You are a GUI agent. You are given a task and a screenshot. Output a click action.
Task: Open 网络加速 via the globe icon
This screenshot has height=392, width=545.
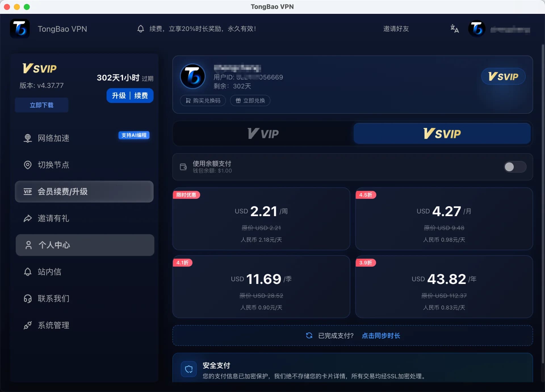[x=28, y=138]
